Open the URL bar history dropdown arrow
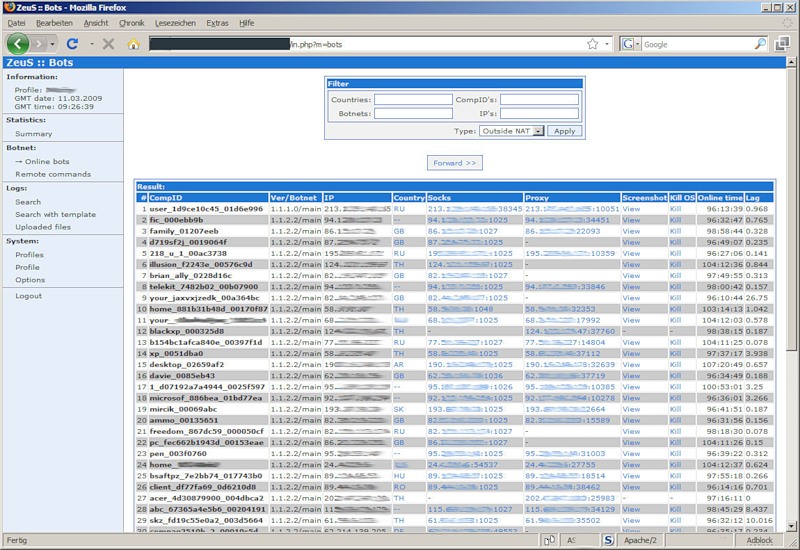Screen dimensions: 800x550 pyautogui.click(x=607, y=44)
